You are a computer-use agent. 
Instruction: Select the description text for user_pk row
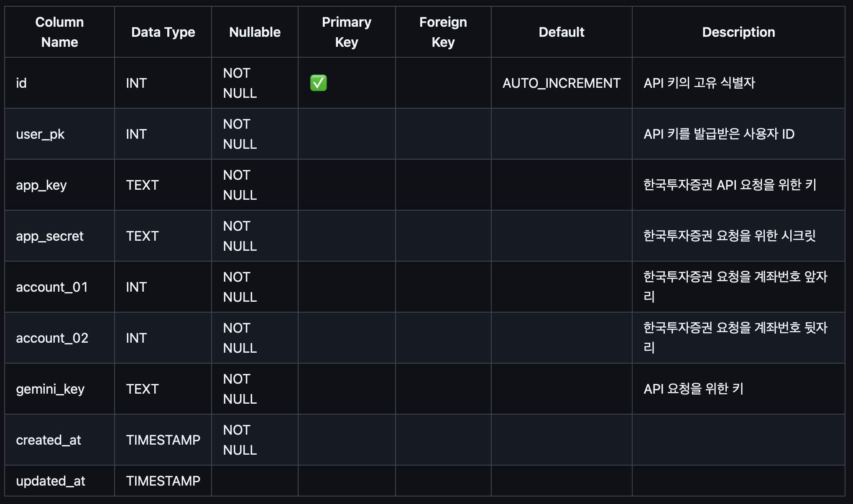point(719,134)
